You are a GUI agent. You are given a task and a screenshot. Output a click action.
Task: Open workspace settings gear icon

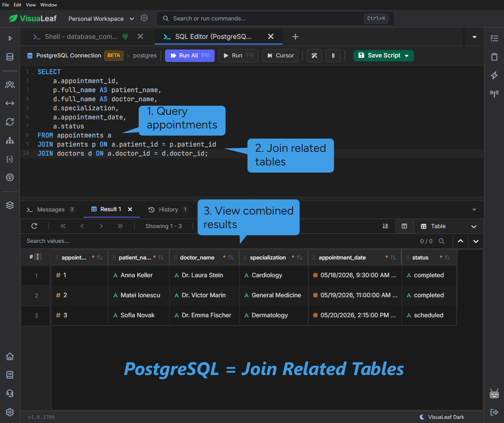(144, 18)
